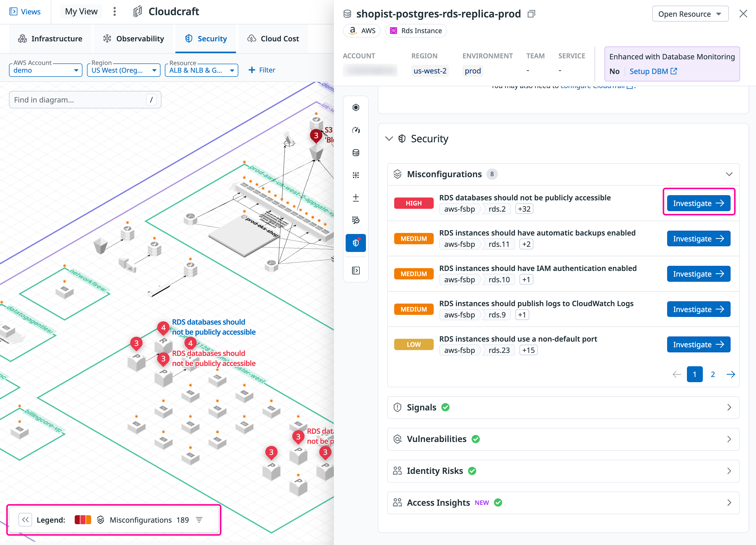Click the Rds Instance type tag
The height and width of the screenshot is (545, 756).
[x=416, y=31]
